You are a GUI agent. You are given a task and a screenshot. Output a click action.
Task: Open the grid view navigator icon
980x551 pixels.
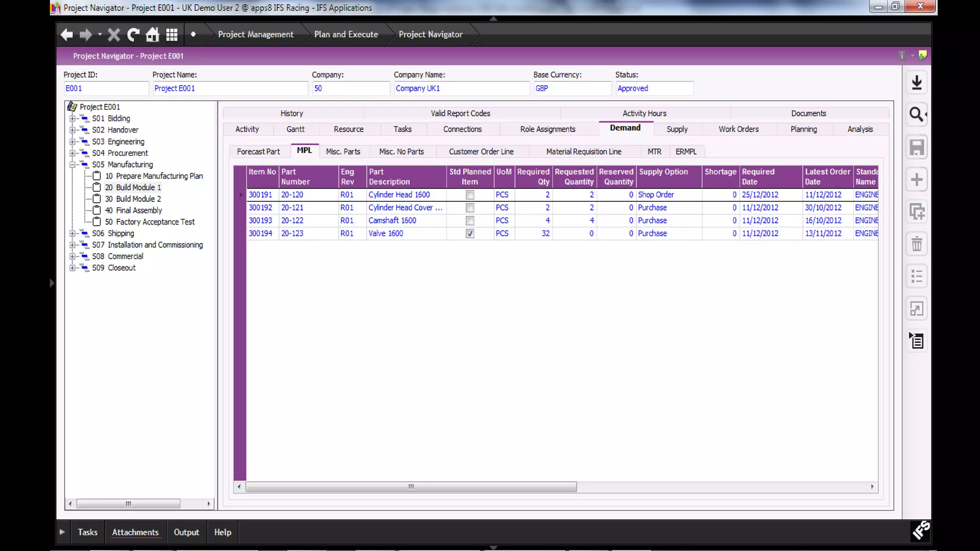point(172,34)
